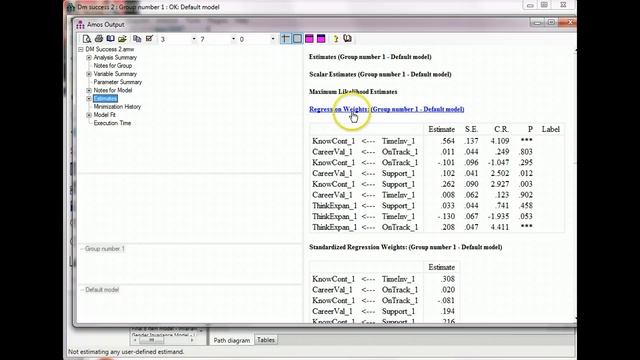Click estimate value .033 for ThinkExpan_1
Image resolution: width=640 pixels, height=360 pixels.
click(448, 206)
